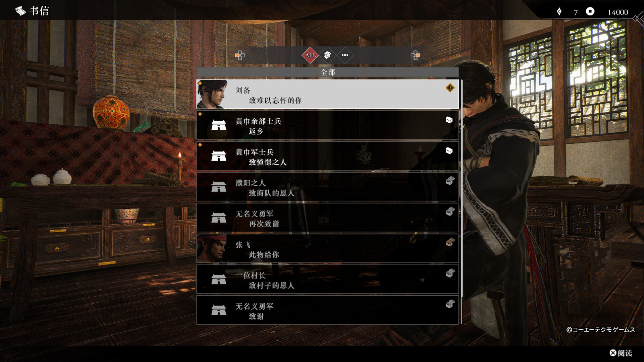644x362 pixels.
Task: Click left d-pad previous category icon
Action: (240, 55)
